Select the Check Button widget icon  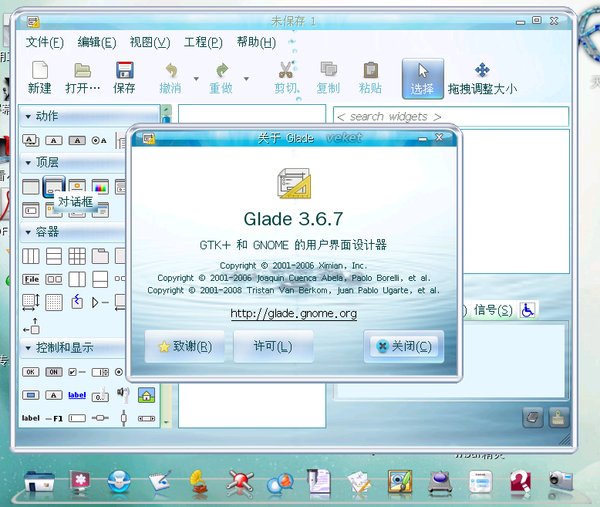pos(77,372)
